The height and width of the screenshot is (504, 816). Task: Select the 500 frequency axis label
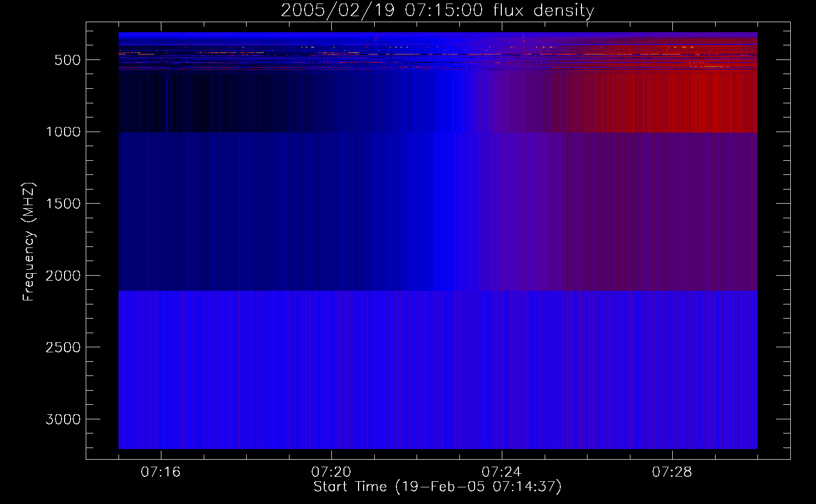(68, 60)
